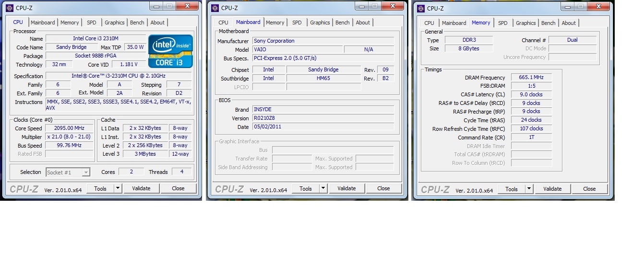This screenshot has height=276, width=644.
Task: Click the DRAM Frequency value field
Action: coord(531,78)
